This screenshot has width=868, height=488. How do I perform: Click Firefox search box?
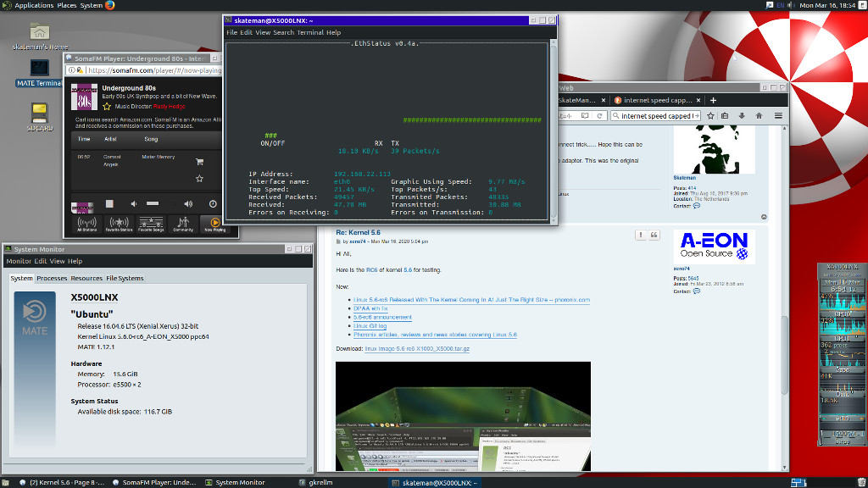(655, 115)
